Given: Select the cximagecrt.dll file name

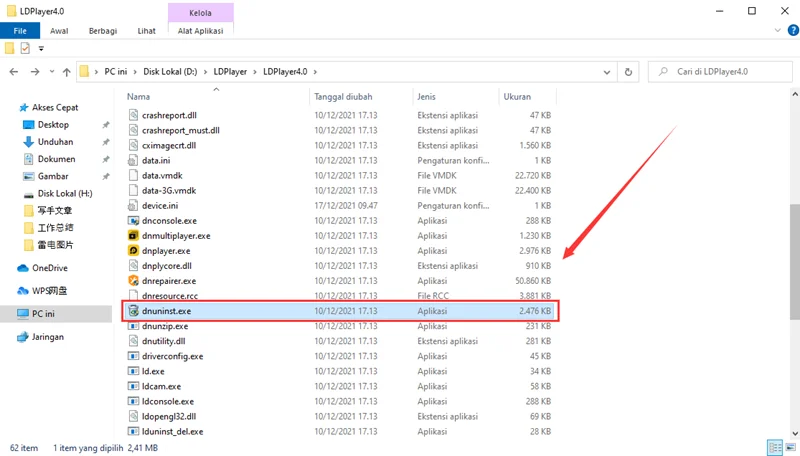Looking at the screenshot, I should [169, 146].
